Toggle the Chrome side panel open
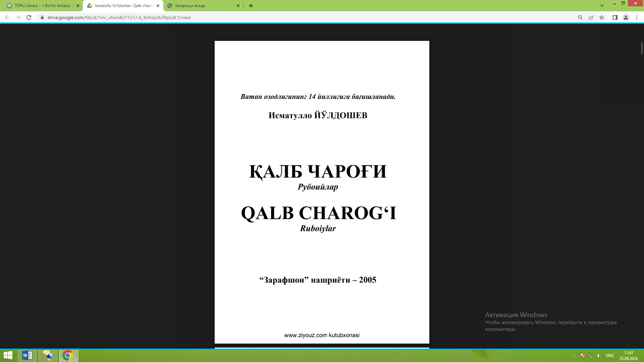 615,17
